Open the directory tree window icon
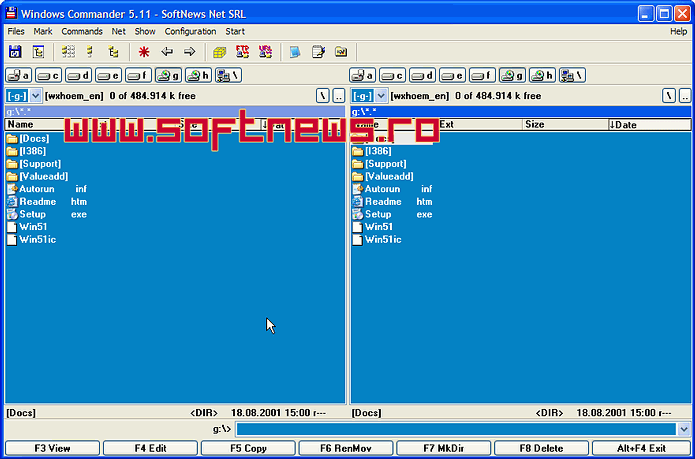Image resolution: width=695 pixels, height=459 pixels. pyautogui.click(x=39, y=52)
